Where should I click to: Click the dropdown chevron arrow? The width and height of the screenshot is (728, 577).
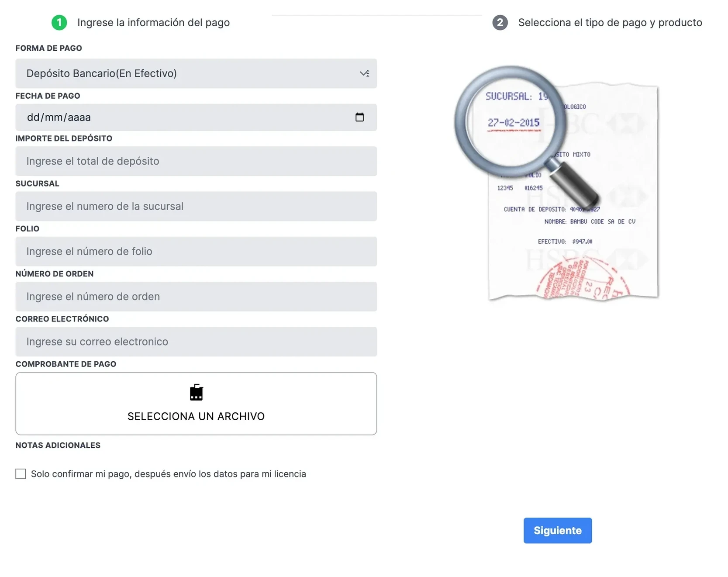click(x=364, y=73)
